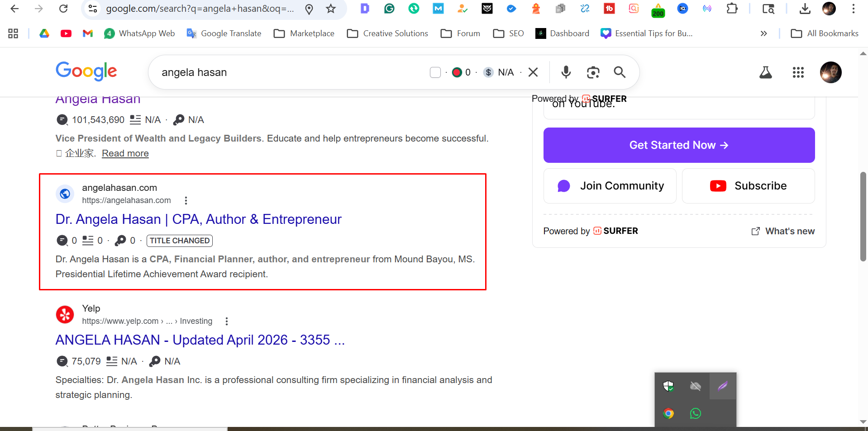Open the Google apps grid
This screenshot has height=431, width=868.
pos(798,72)
